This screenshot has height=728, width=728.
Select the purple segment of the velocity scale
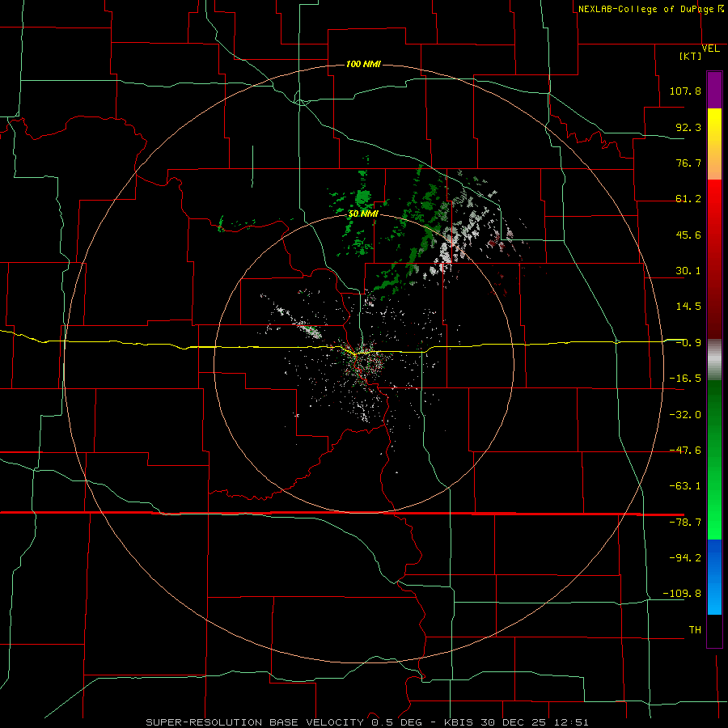click(714, 90)
